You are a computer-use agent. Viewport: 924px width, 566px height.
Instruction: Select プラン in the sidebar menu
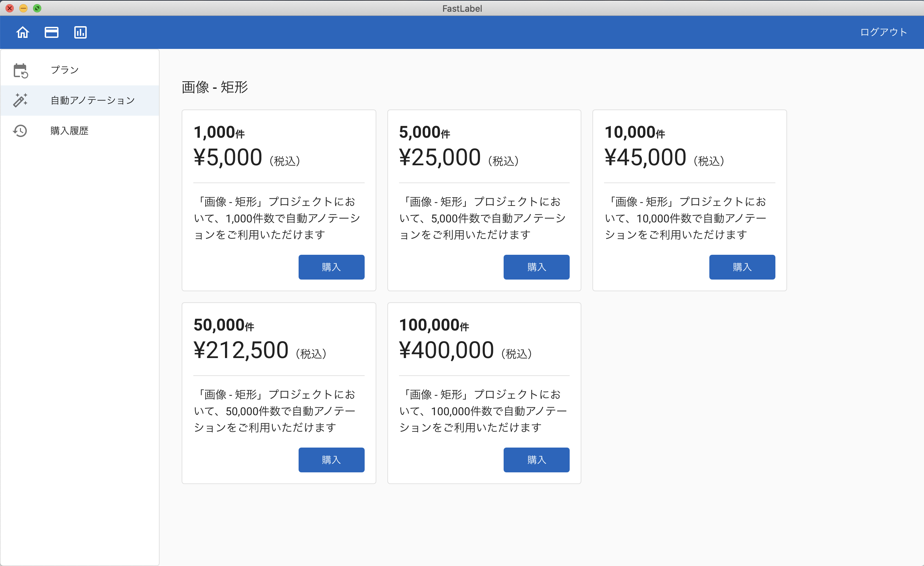click(65, 70)
